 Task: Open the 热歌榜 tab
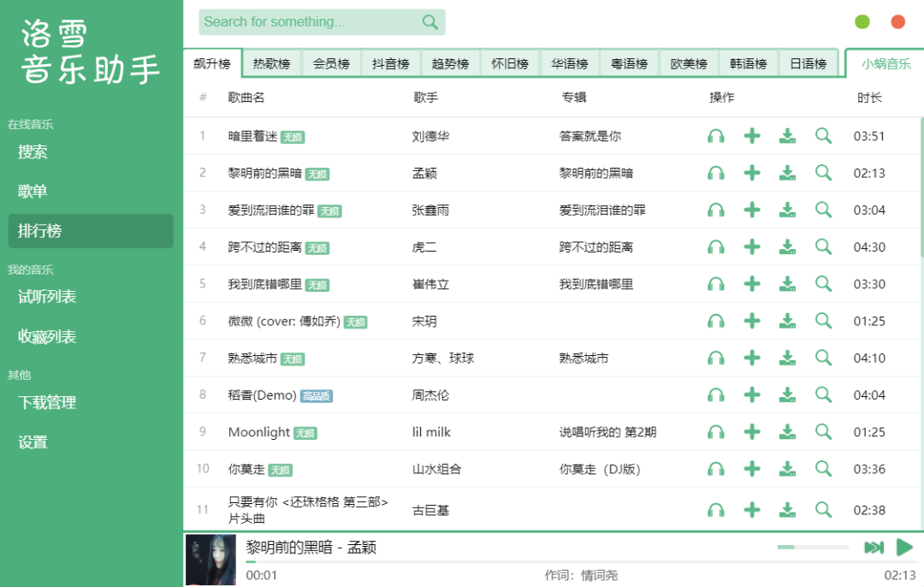point(272,63)
